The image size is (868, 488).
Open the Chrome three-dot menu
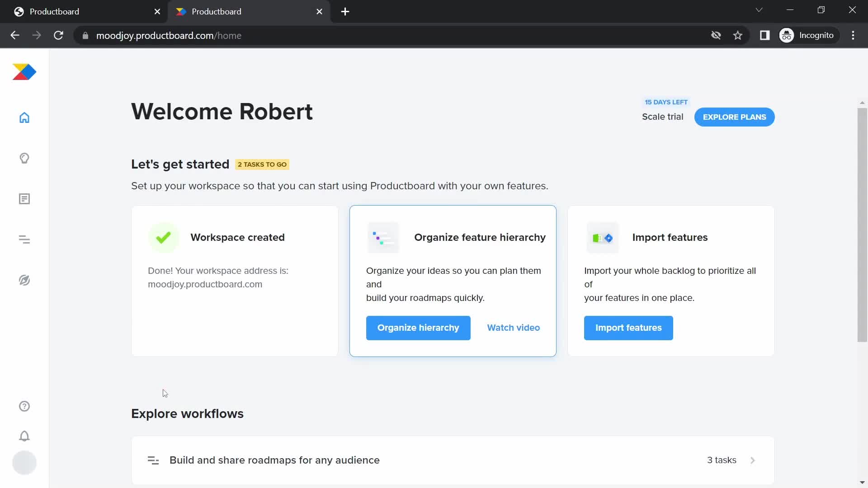(853, 35)
